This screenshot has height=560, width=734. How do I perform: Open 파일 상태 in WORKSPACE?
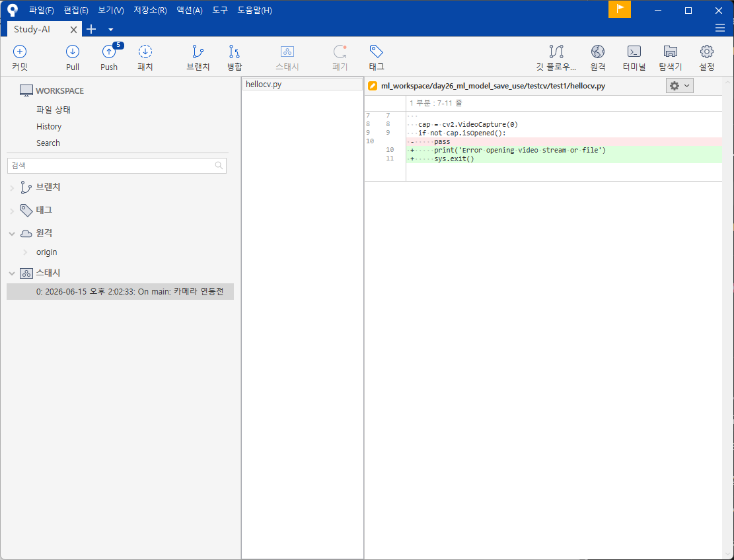[54, 110]
